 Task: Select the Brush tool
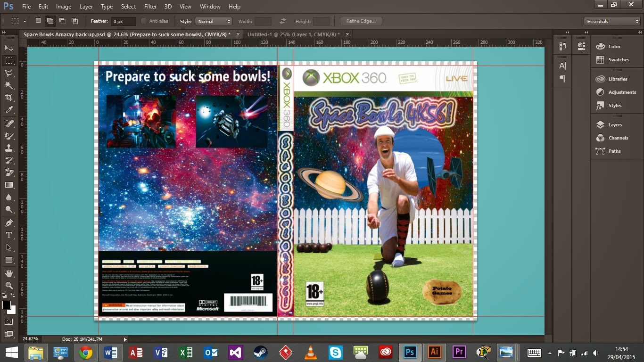(x=9, y=136)
